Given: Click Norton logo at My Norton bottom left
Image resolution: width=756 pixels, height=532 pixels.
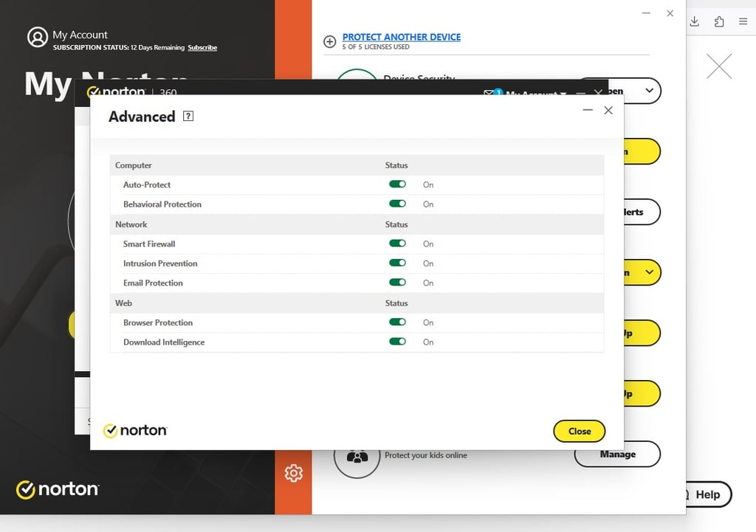Looking at the screenshot, I should point(58,489).
